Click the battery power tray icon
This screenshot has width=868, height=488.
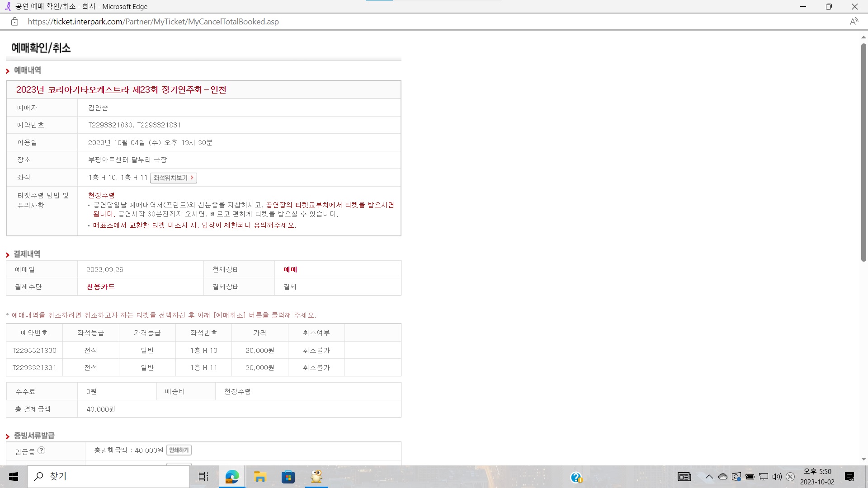tap(750, 477)
